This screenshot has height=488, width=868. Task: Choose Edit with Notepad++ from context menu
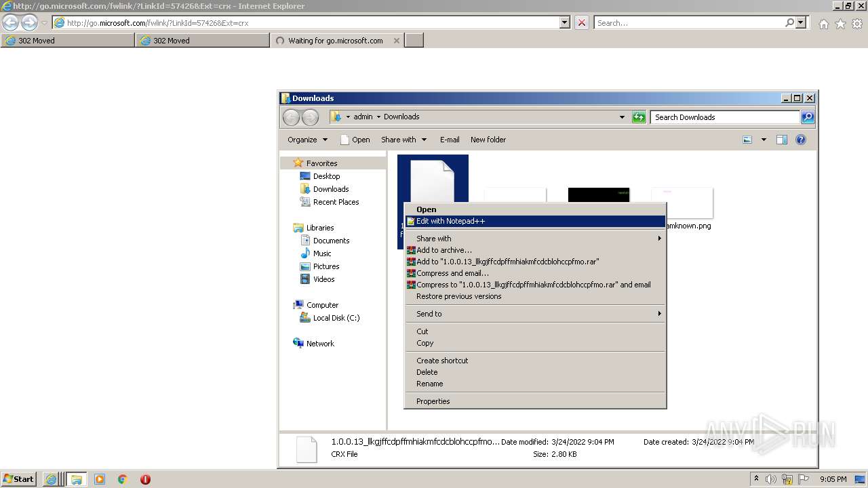(535, 221)
